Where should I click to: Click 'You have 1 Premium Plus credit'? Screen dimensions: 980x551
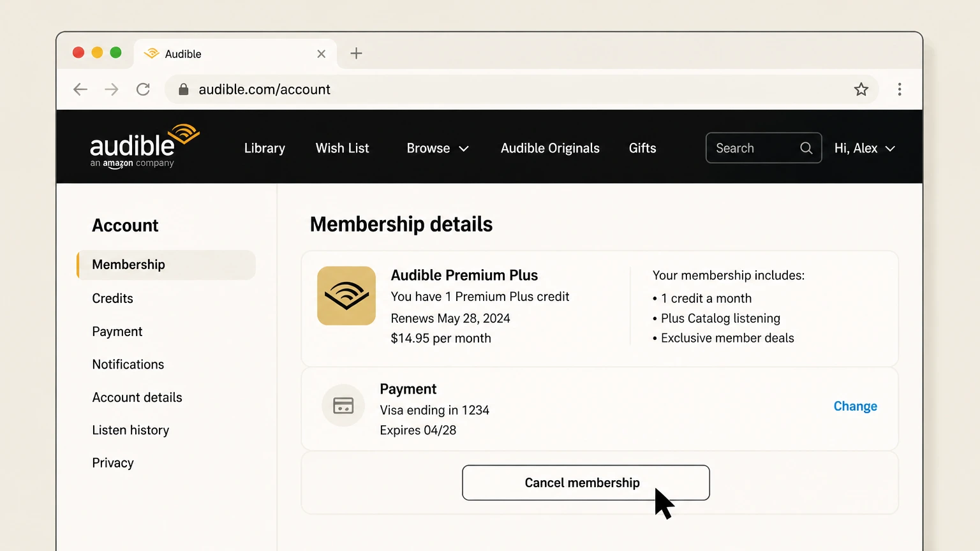[480, 297]
